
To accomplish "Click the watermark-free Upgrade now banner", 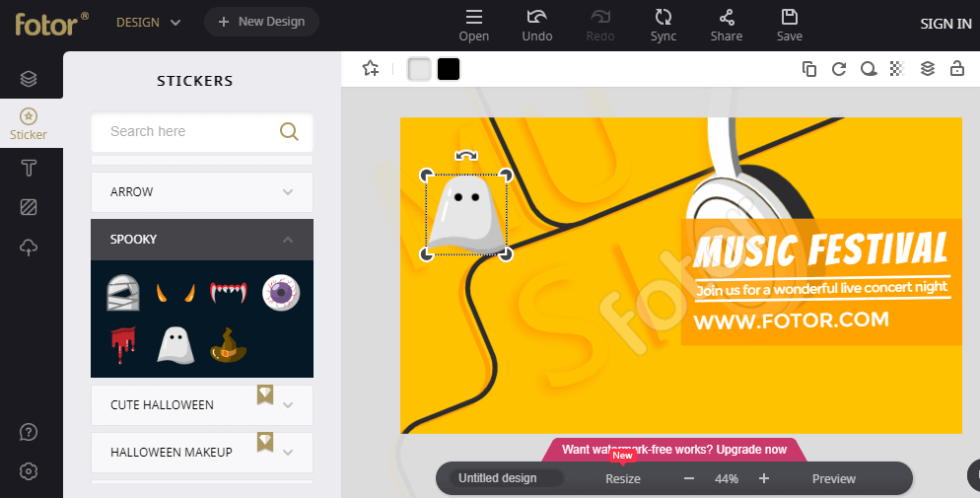I will [673, 450].
